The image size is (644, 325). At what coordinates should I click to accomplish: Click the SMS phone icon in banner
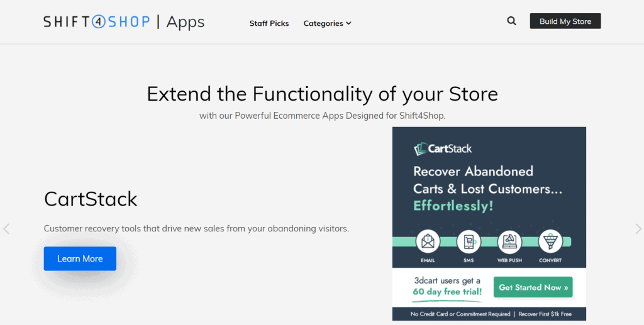(x=469, y=242)
